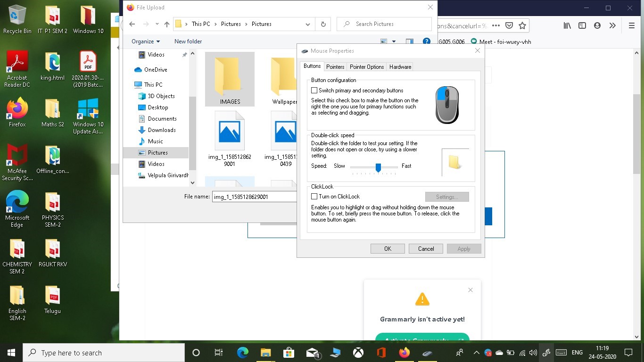644x362 pixels.
Task: Click OK in Mouse Properties
Action: pyautogui.click(x=388, y=249)
